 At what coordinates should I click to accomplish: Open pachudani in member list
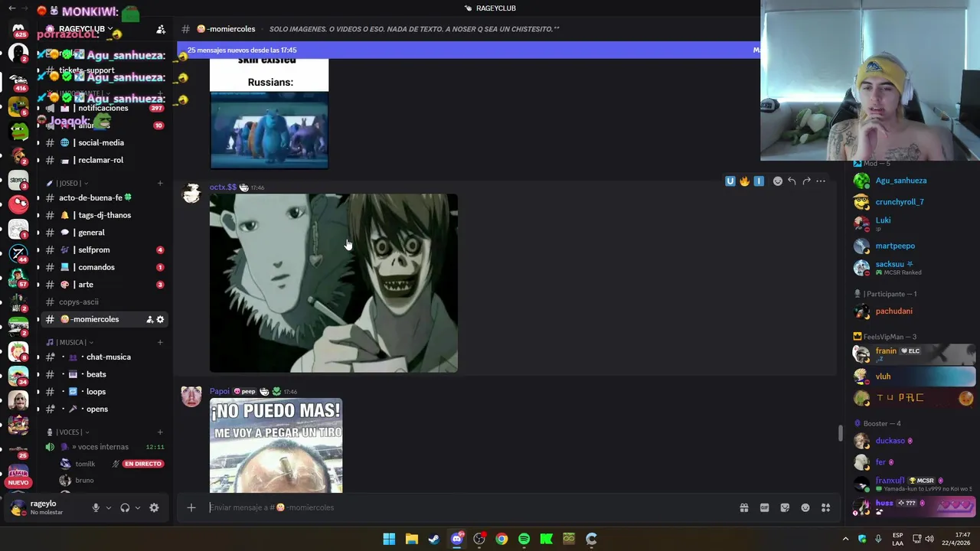click(x=893, y=311)
